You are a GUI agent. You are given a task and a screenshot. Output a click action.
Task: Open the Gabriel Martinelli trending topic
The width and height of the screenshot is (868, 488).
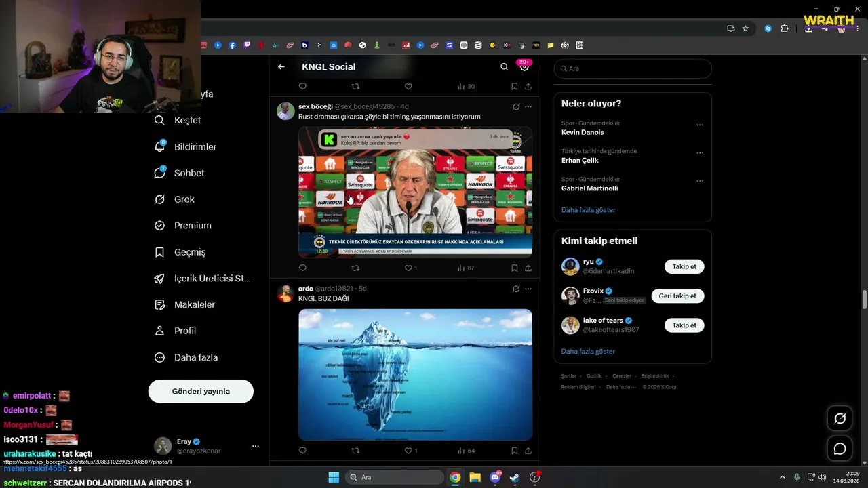[x=590, y=188]
